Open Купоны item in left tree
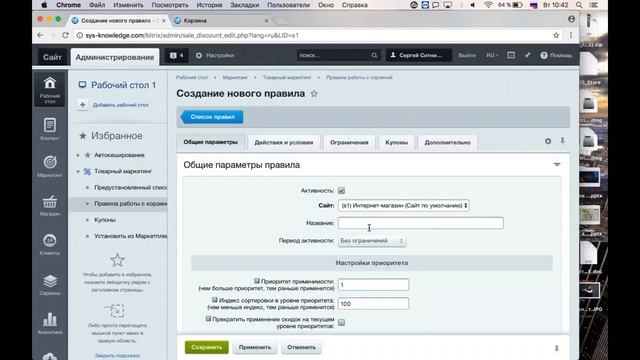Screen dimensions: 640x360 pyautogui.click(x=105, y=220)
